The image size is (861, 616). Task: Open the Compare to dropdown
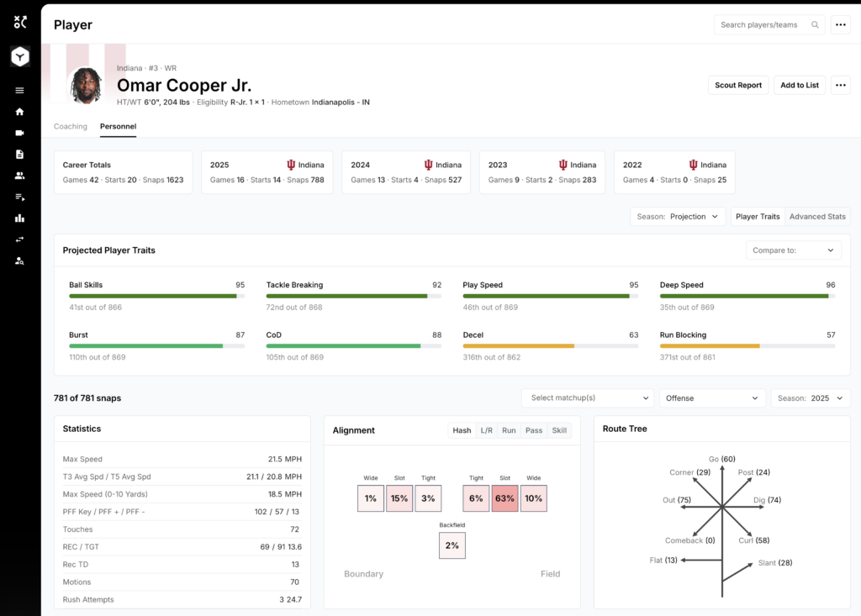pos(793,250)
